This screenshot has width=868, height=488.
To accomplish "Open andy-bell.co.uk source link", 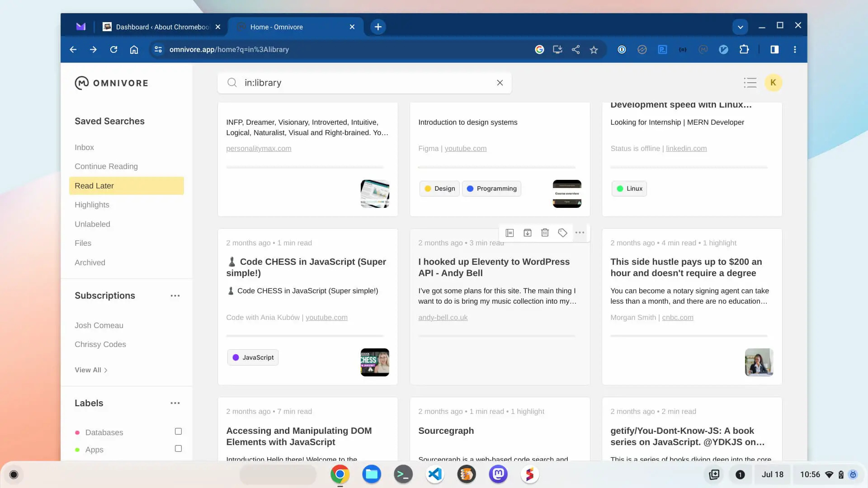I will click(x=443, y=317).
